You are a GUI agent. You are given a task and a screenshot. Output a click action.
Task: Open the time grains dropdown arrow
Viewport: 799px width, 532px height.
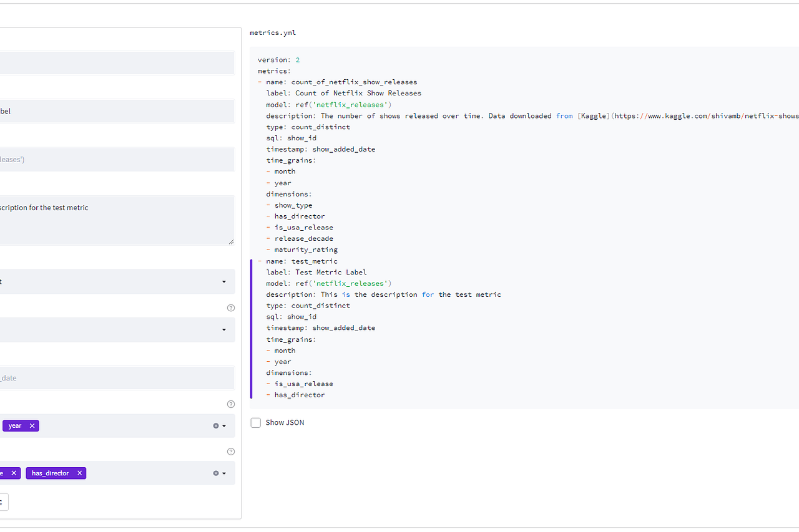tap(223, 425)
